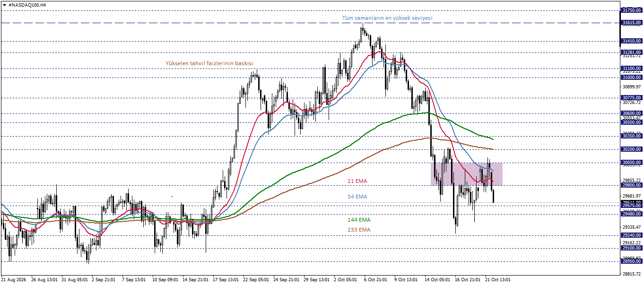Viewport: 644px width, 285px height.
Task: Click the '22 Sep 05:01' time axis label
Action: tap(256, 280)
